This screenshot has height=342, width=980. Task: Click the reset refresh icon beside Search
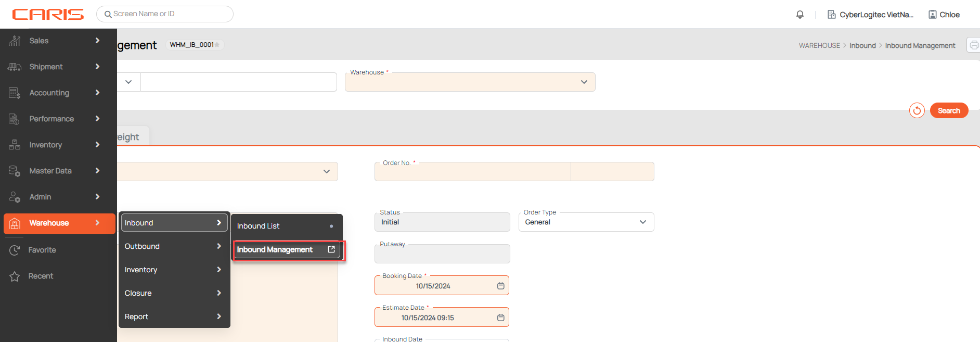pyautogui.click(x=917, y=110)
